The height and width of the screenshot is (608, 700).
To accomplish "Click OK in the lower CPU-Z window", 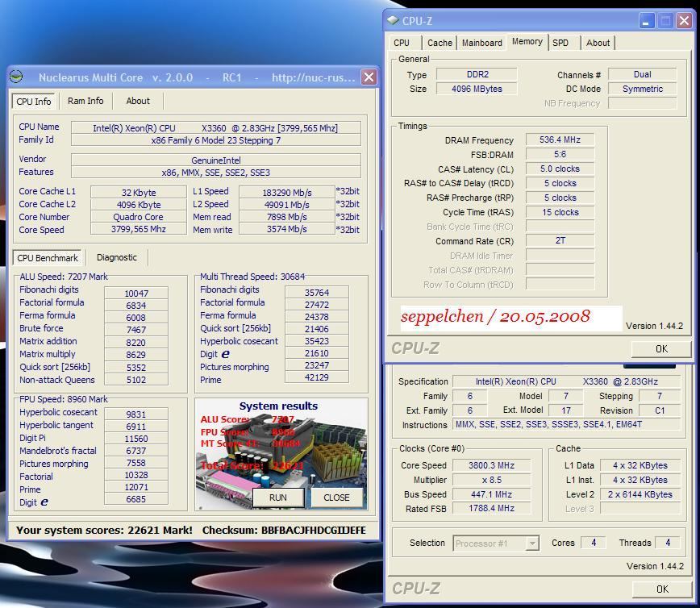I will click(x=663, y=589).
